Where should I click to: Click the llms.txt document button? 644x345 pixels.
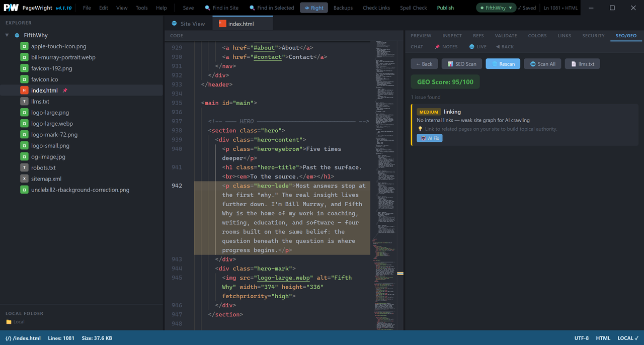582,64
